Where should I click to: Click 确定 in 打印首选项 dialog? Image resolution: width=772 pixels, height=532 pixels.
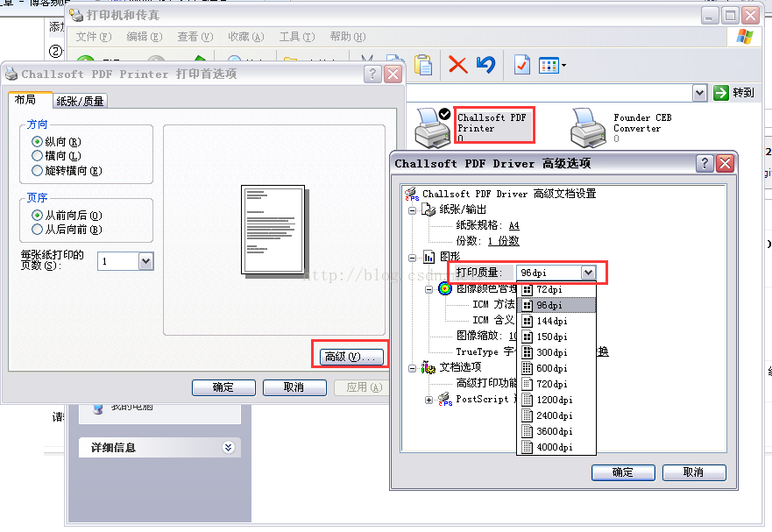pos(223,387)
